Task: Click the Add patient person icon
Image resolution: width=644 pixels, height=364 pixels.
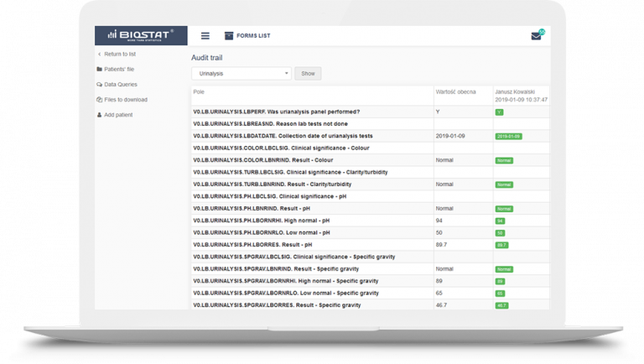Action: pyautogui.click(x=99, y=115)
